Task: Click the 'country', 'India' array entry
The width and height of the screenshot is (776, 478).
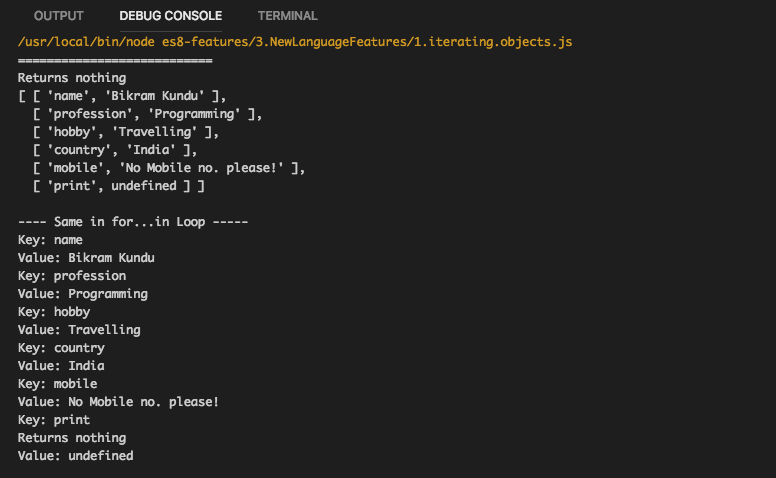Action: click(114, 150)
